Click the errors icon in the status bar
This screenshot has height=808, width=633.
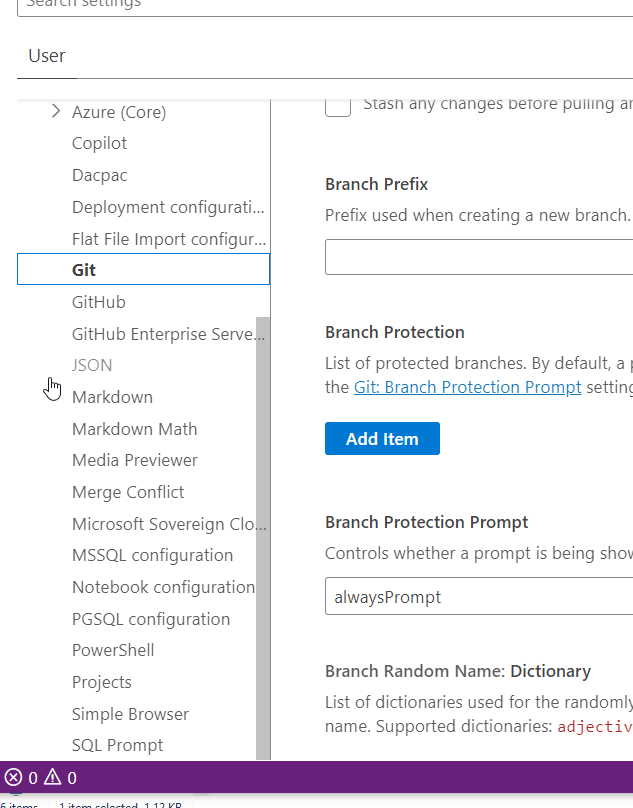tap(13, 778)
